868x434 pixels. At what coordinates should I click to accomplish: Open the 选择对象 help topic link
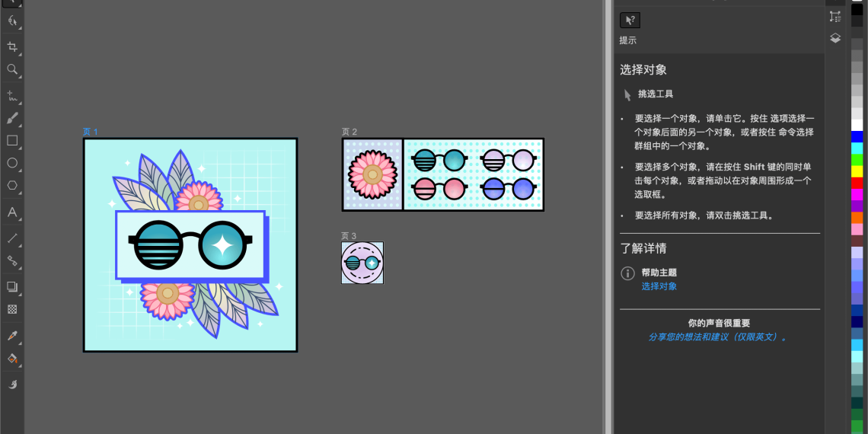click(x=659, y=286)
